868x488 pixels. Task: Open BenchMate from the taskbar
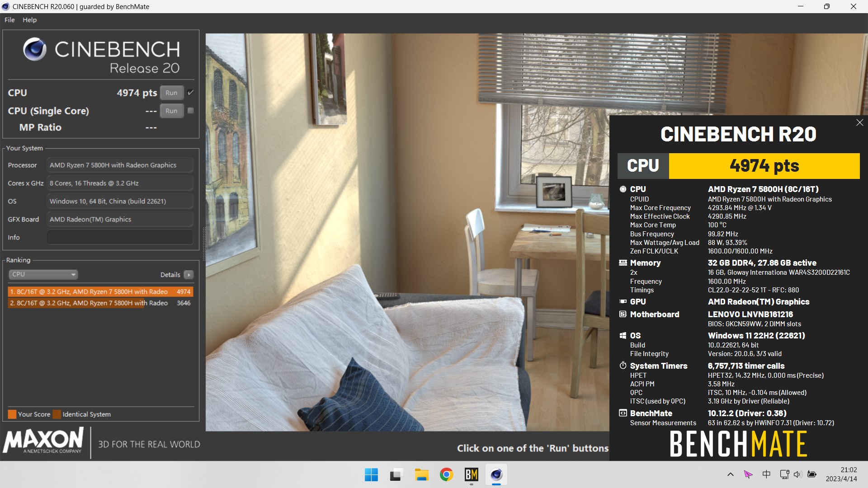(472, 474)
